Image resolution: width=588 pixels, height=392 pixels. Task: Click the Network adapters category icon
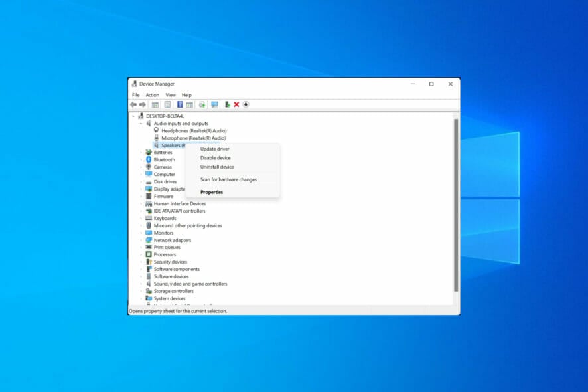click(147, 240)
